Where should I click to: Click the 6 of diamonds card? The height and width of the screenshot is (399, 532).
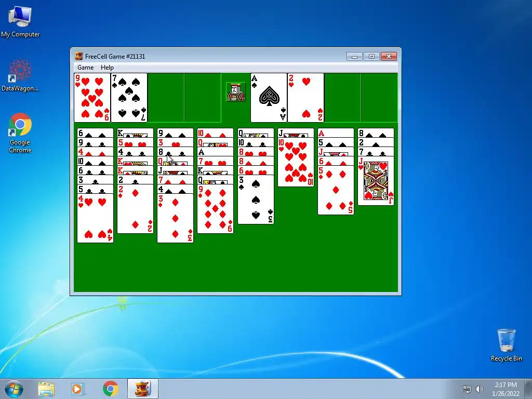(336, 161)
